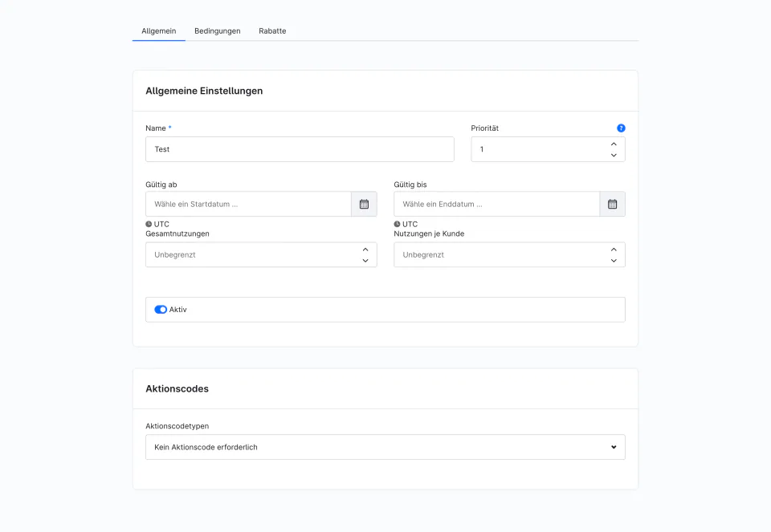The image size is (771, 532).
Task: Increase Priorität with up arrow
Action: tap(614, 144)
